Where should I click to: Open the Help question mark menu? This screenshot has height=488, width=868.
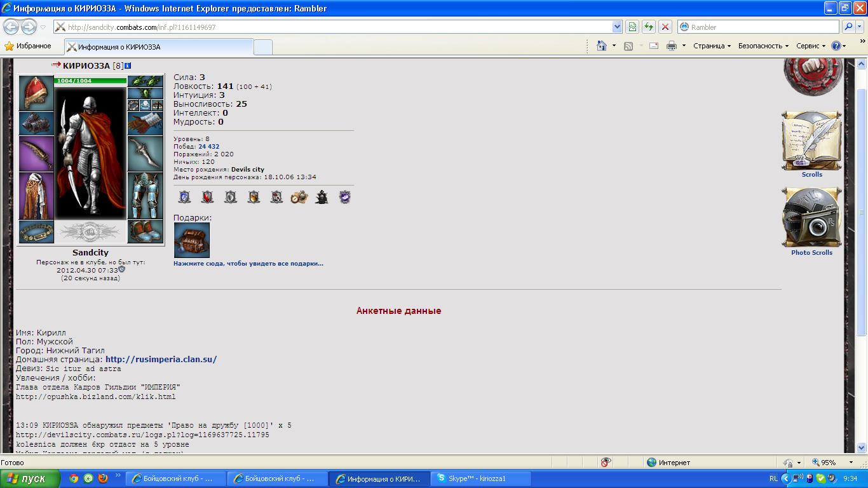(x=839, y=46)
